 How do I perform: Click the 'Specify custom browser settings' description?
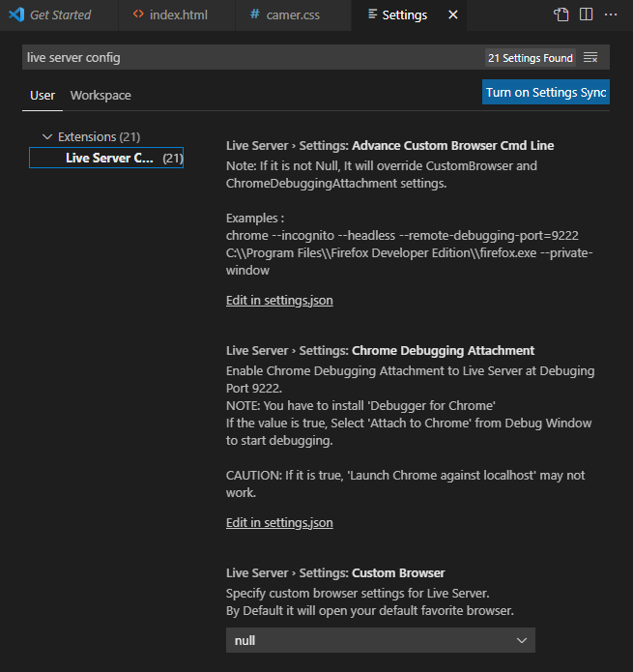358,594
